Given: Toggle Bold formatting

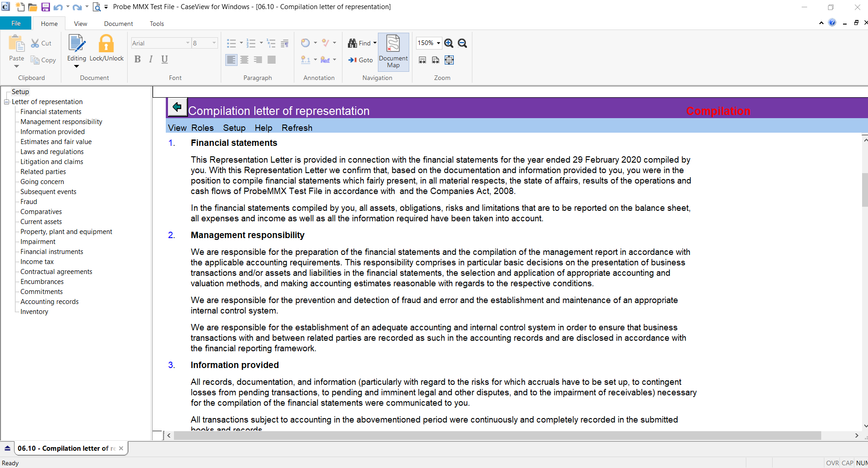Looking at the screenshot, I should (138, 59).
